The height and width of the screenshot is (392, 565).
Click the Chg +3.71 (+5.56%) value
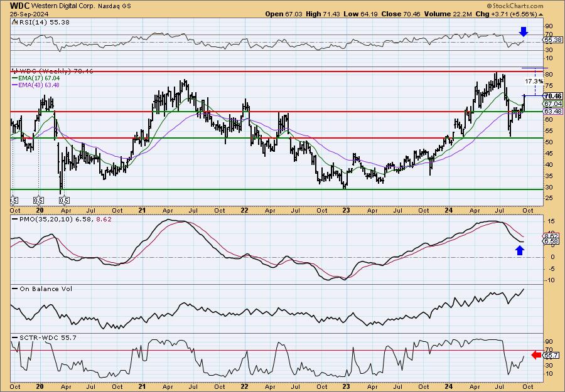508,14
